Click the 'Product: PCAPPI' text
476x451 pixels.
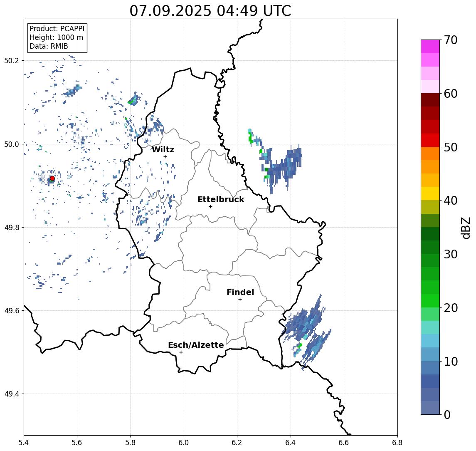57,29
